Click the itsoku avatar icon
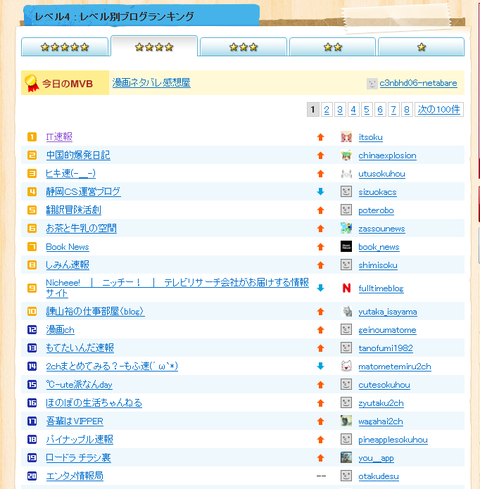This screenshot has width=480, height=489. point(346,137)
